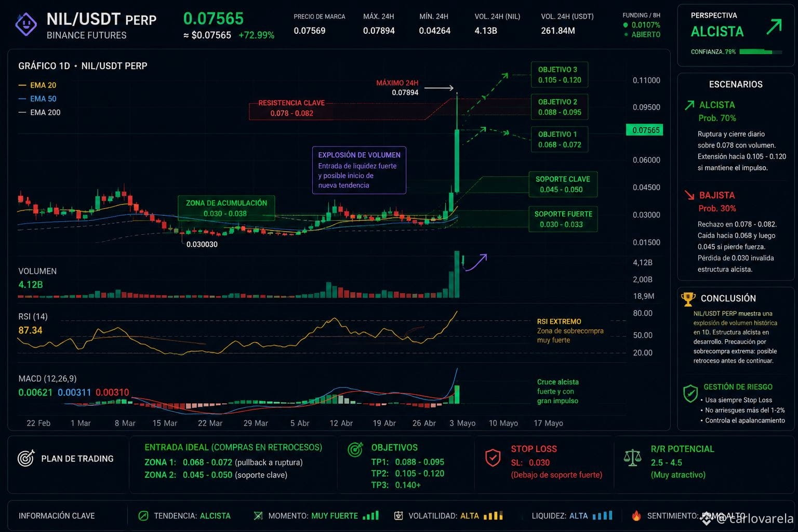Click the 'Cruce alcista' MACD note
This screenshot has height=532, width=798.
(557, 391)
